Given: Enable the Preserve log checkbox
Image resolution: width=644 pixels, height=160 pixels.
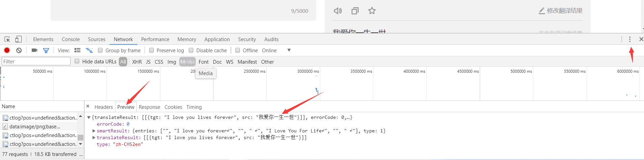Looking at the screenshot, I should click(152, 50).
